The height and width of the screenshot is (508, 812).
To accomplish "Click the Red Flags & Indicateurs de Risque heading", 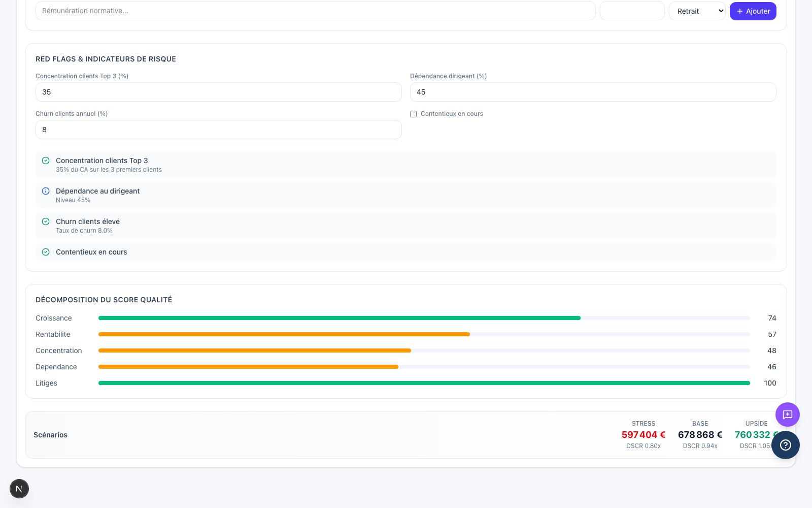I will coord(106,59).
